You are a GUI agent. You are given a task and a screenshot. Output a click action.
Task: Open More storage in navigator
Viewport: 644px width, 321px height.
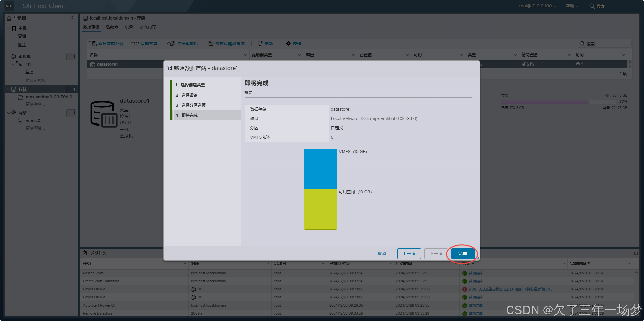pos(35,104)
